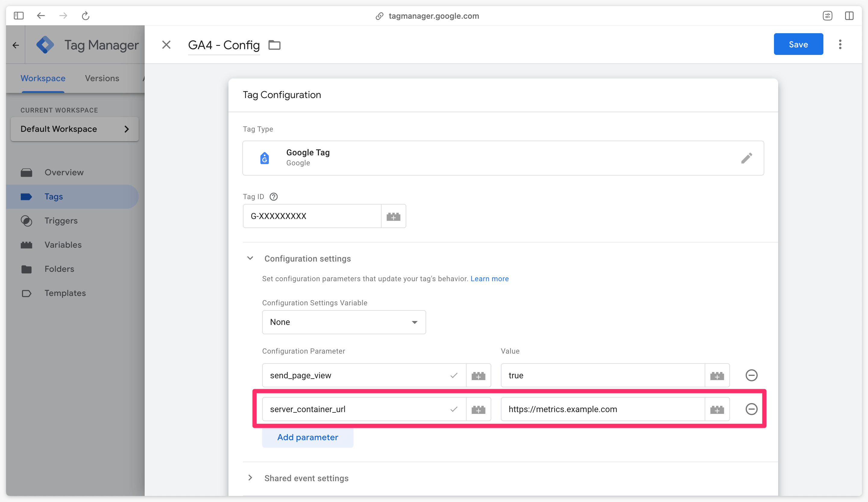Click the link icon in the address bar
Image resolution: width=868 pixels, height=502 pixels.
tap(379, 16)
